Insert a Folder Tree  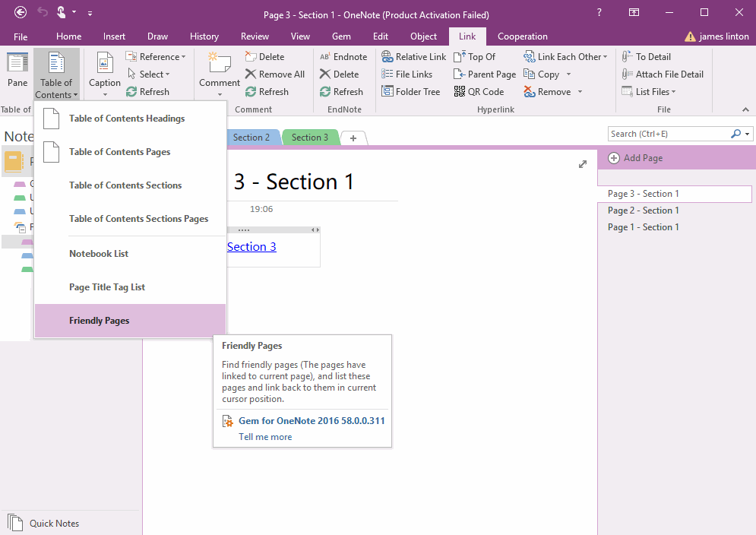[411, 92]
